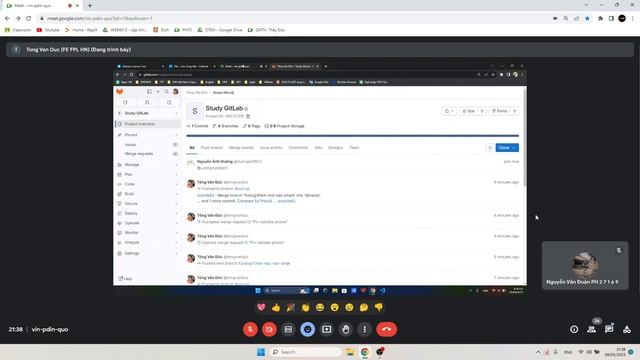
Task: Open meeting details info icon
Action: click(x=574, y=329)
